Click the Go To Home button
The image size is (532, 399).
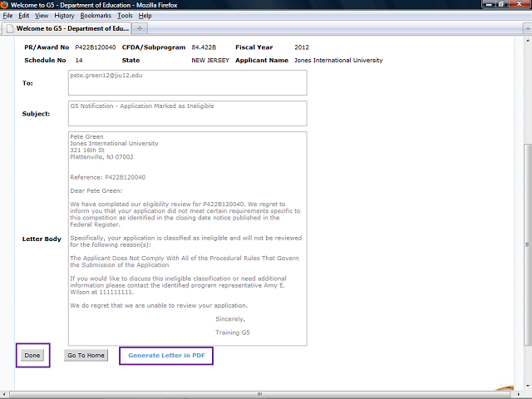click(86, 355)
